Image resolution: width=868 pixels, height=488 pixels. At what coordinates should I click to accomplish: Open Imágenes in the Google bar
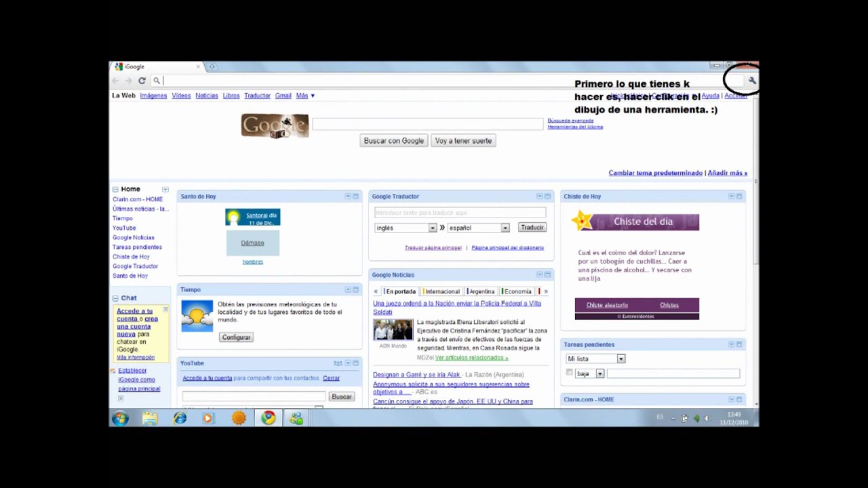point(153,96)
